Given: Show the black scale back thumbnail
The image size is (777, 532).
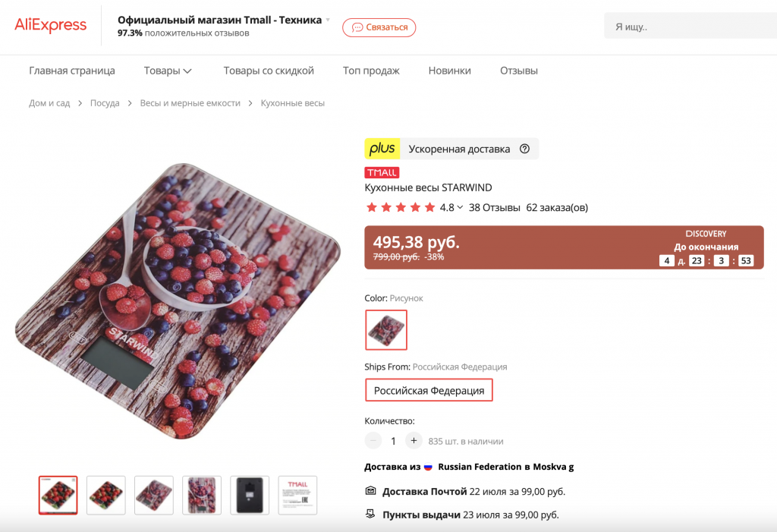Looking at the screenshot, I should [x=250, y=495].
